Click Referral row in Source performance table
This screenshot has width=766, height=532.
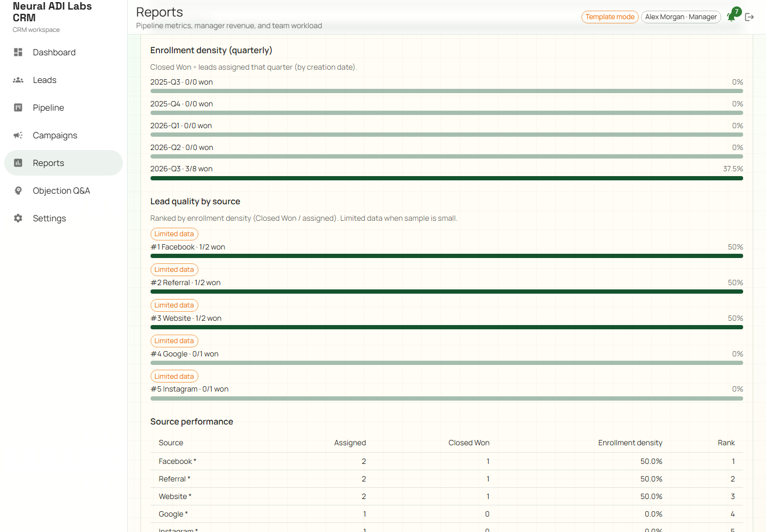tap(447, 479)
